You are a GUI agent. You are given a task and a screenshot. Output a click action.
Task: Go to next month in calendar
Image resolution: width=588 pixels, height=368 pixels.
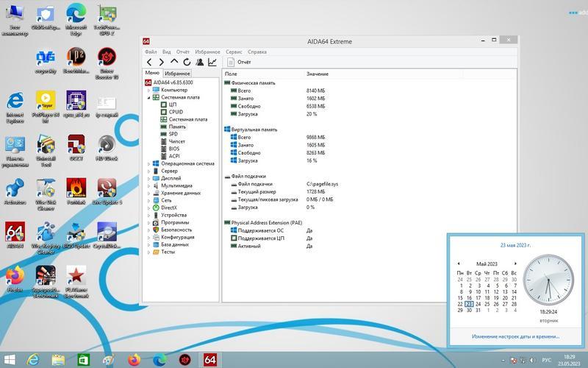coord(515,263)
